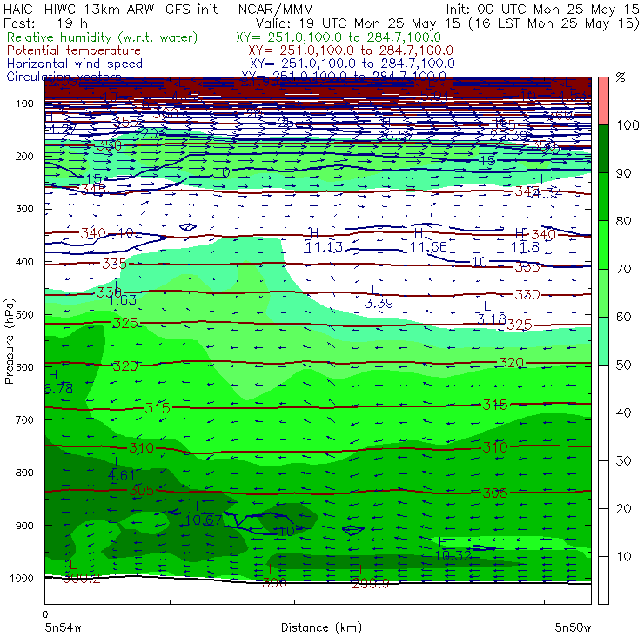The width and height of the screenshot is (644, 644).
Task: Click the wind maximum 'H 11.13' label
Action: [323, 240]
